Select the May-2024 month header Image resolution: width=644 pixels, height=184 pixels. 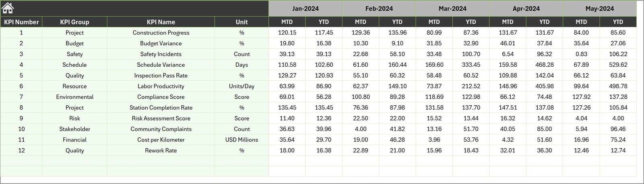pyautogui.click(x=599, y=8)
